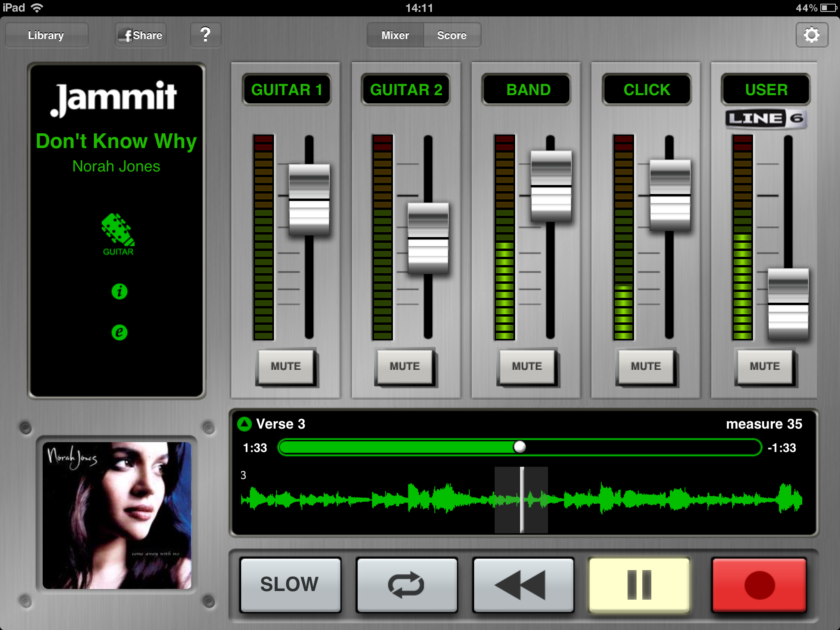Tap the Click level meter
Viewport: 840px width, 630px height.
pos(623,237)
